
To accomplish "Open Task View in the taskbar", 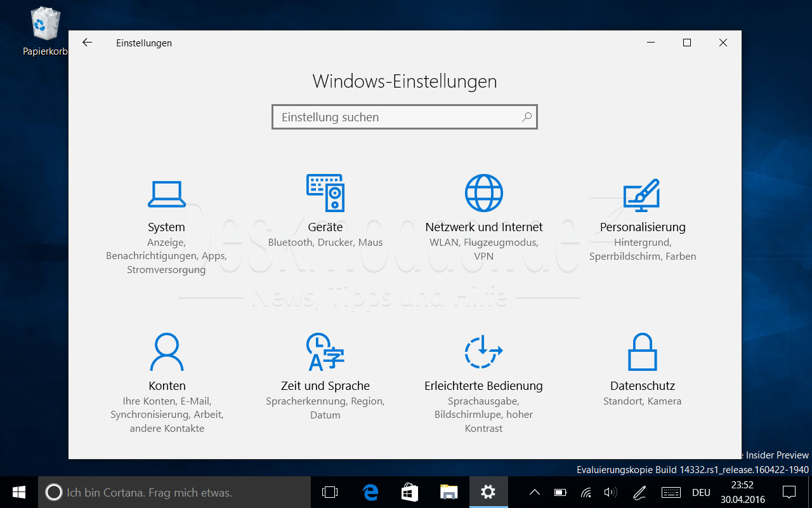I will pos(329,492).
